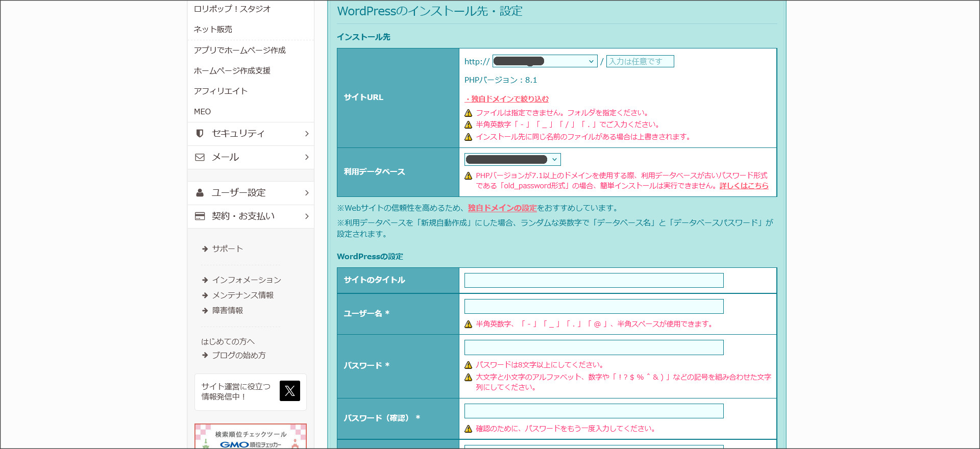Follow the 詳しくはこちら link
Viewport: 980px width, 449px height.
tap(744, 186)
